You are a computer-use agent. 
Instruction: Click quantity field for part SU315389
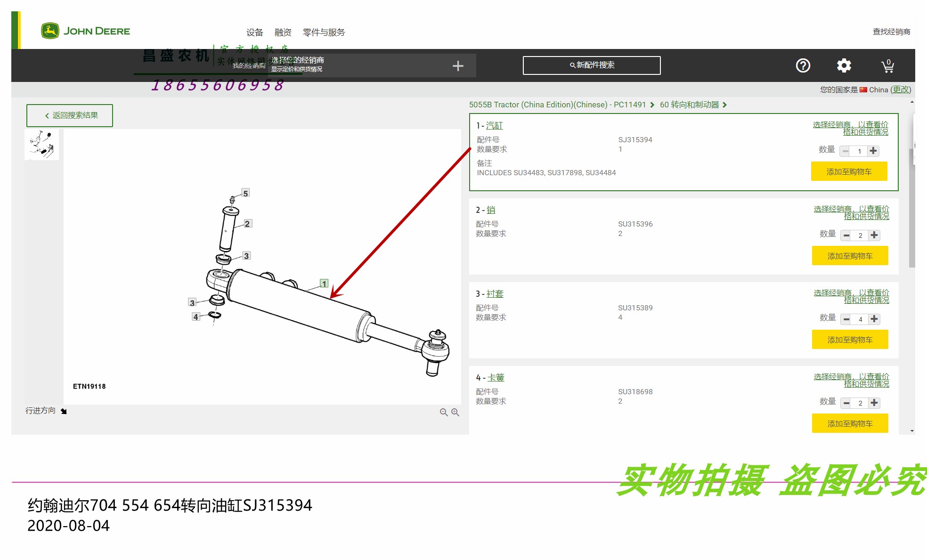coord(861,319)
